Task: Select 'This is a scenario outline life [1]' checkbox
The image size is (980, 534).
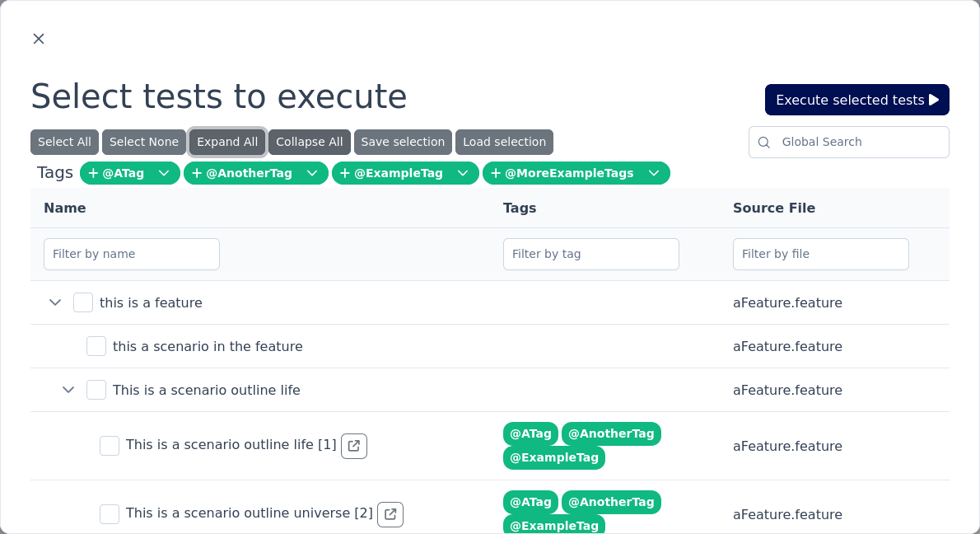Action: (x=110, y=446)
